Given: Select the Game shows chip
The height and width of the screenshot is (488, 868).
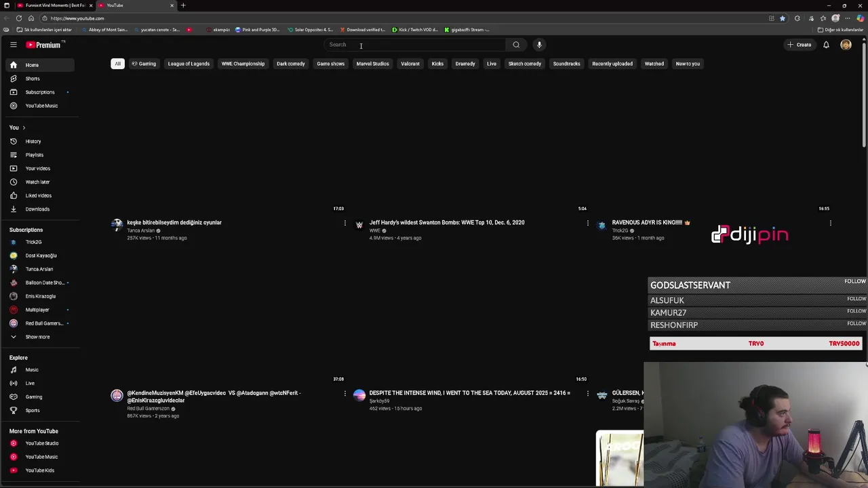Looking at the screenshot, I should tap(331, 64).
